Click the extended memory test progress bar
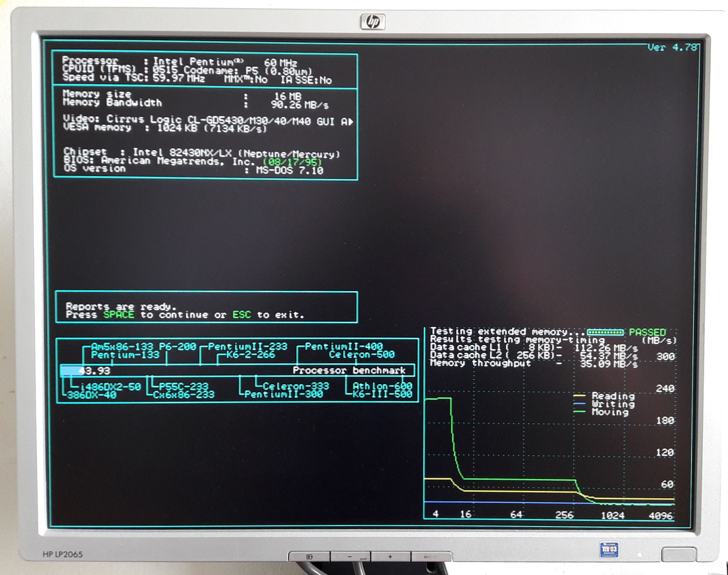This screenshot has width=728, height=575. click(x=605, y=332)
